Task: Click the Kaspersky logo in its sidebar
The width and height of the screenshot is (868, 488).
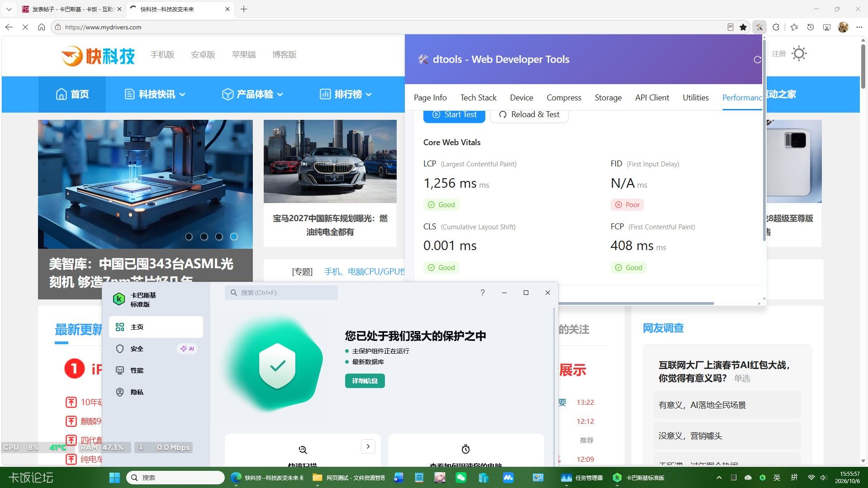Action: pyautogui.click(x=119, y=299)
